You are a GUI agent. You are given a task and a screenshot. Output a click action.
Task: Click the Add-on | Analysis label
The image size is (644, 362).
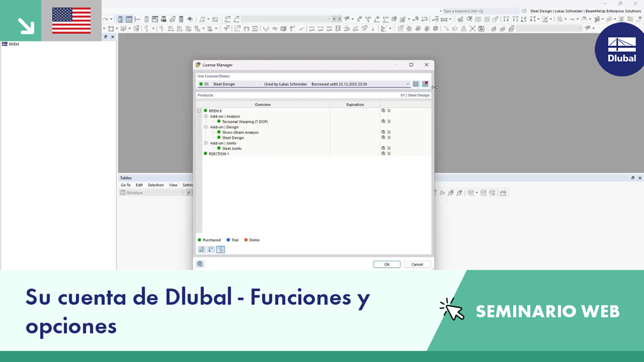click(x=225, y=116)
